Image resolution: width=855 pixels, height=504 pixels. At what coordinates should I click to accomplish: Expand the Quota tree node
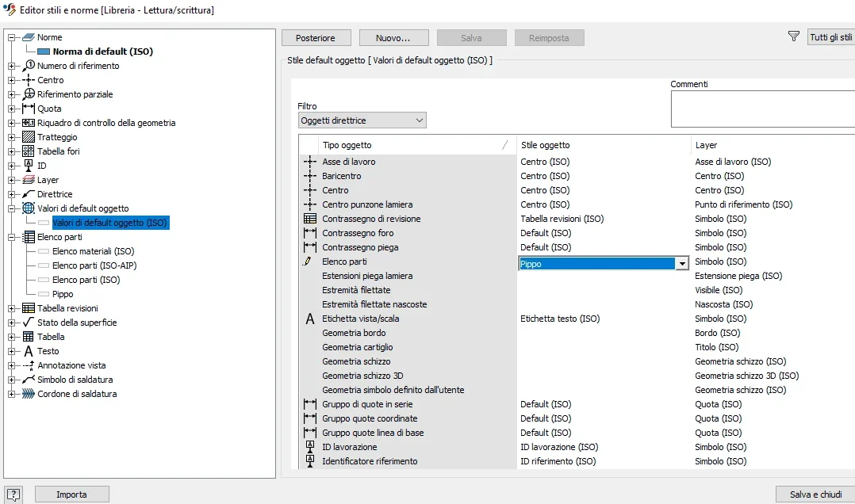[x=11, y=109]
